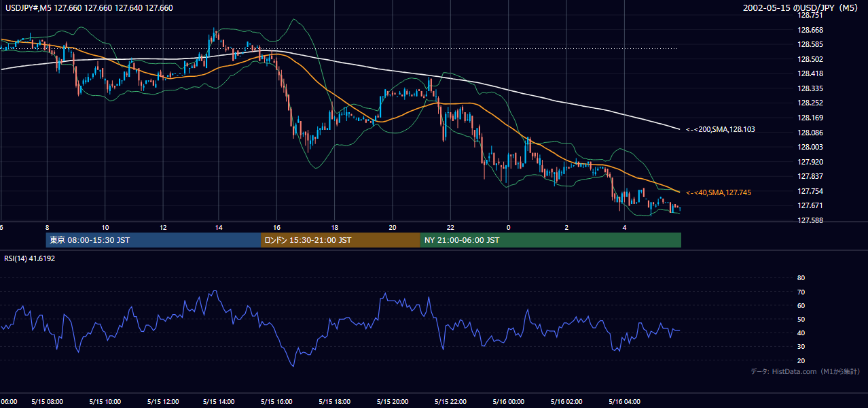Viewport: 868px width, 408px height.
Task: Click the 5/16 00:00 time axis label
Action: (508, 401)
